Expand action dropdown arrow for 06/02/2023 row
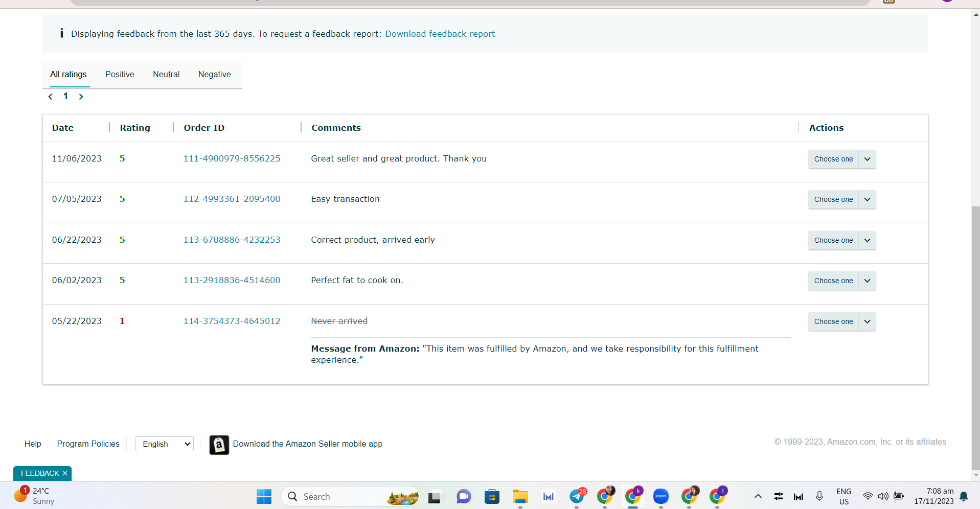The height and width of the screenshot is (509, 980). click(x=868, y=281)
